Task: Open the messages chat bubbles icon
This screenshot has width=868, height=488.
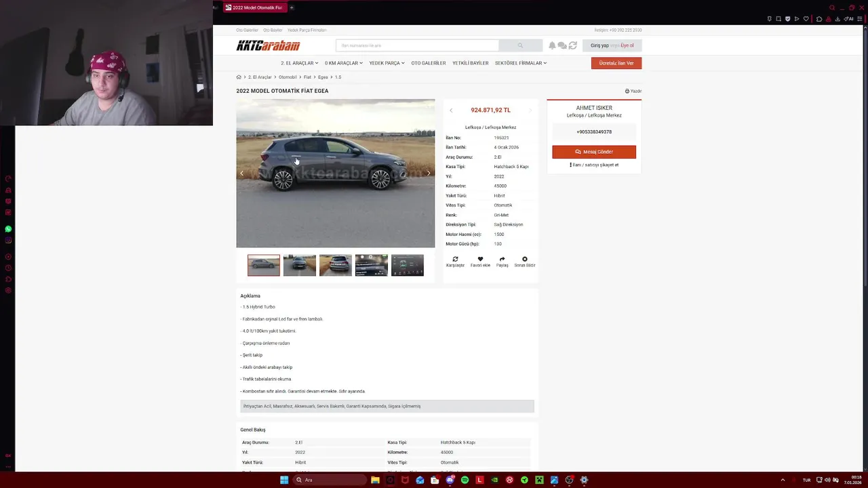Action: coord(562,45)
